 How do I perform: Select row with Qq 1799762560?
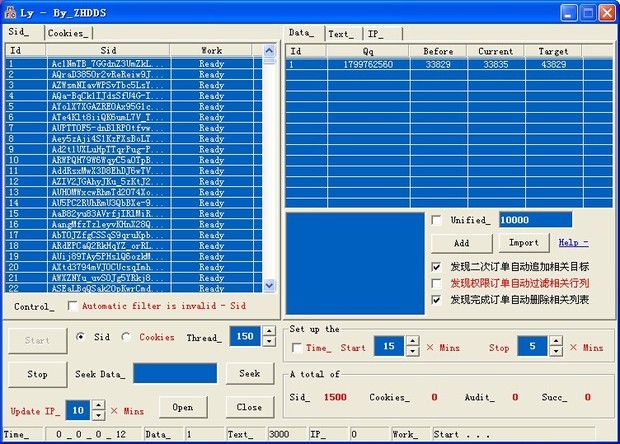point(371,65)
